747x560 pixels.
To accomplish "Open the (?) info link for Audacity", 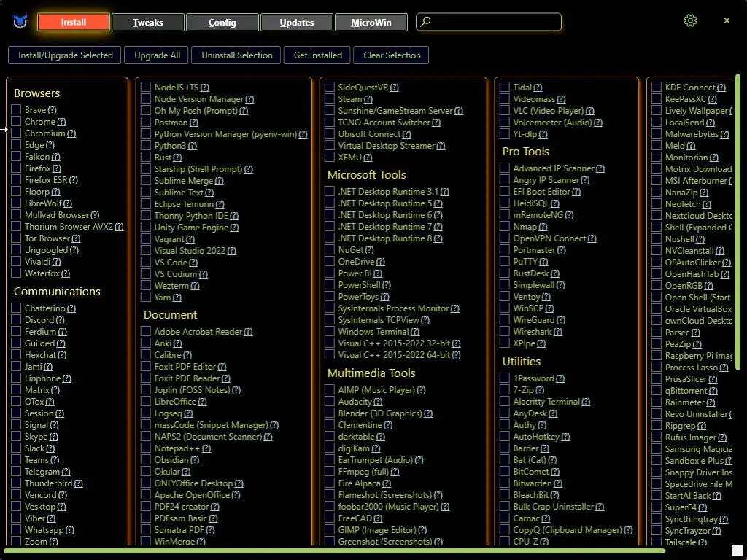I will click(x=378, y=402).
